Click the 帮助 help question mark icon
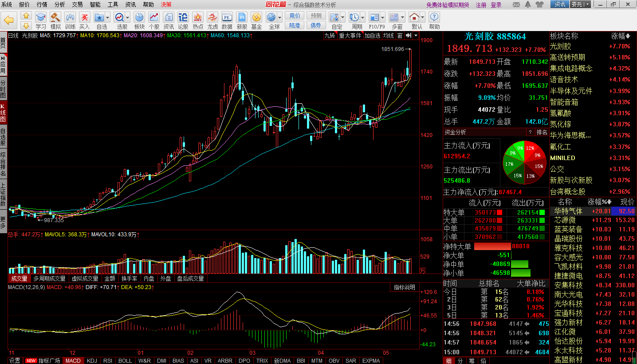637x364 pixels. click(434, 17)
